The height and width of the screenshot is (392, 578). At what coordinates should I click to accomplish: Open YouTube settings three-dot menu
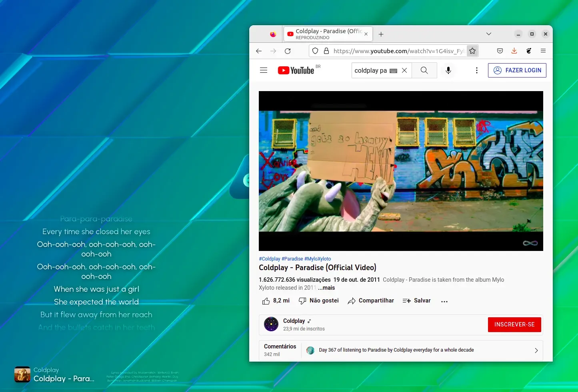pos(476,70)
